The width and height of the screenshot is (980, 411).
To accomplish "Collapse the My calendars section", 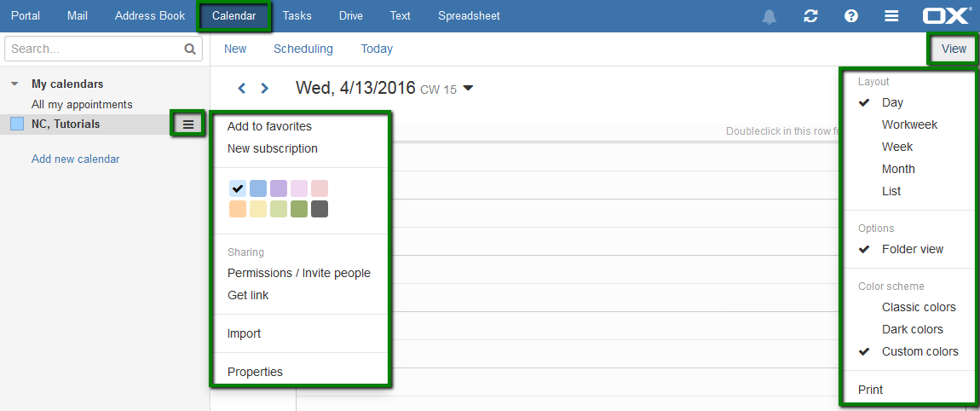I will point(15,84).
